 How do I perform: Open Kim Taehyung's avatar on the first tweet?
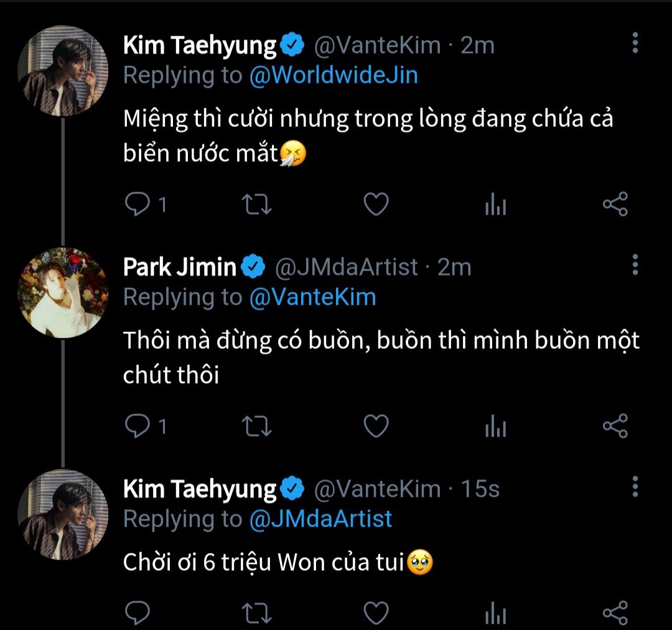click(x=63, y=71)
